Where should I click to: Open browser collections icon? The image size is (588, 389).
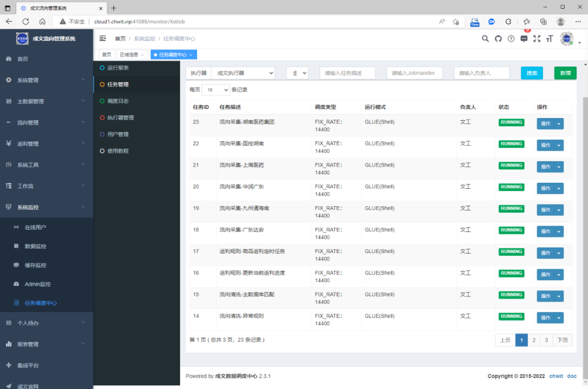point(543,22)
